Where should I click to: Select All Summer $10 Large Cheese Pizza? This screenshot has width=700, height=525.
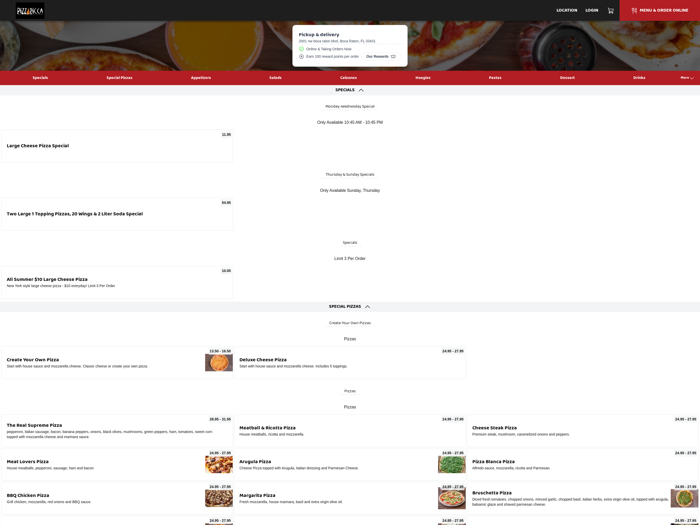tap(117, 282)
